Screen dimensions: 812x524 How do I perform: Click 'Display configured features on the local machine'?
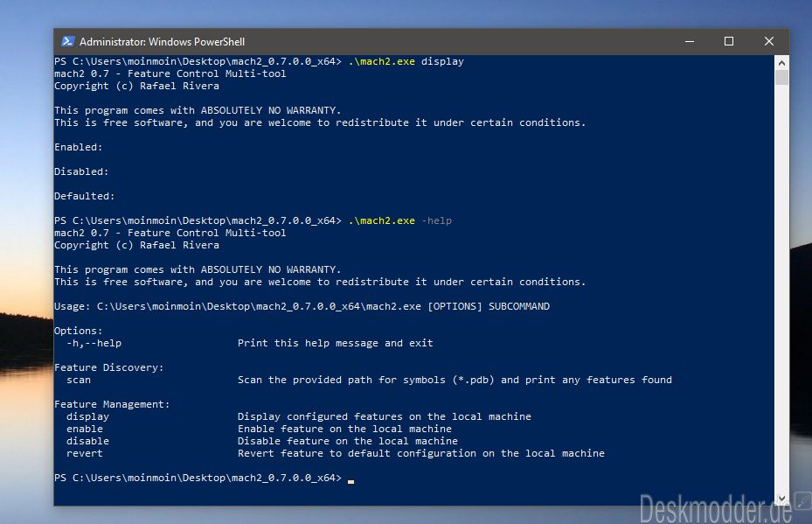point(385,416)
